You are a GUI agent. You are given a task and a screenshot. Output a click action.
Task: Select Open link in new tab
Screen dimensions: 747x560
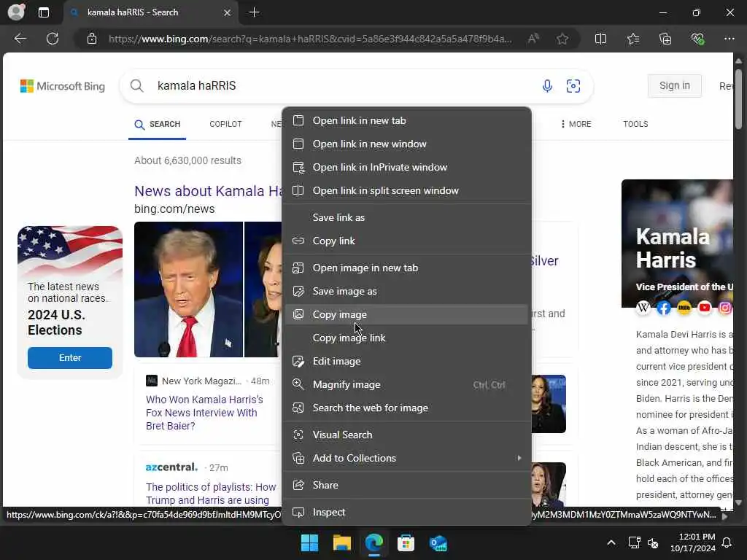(x=406, y=120)
